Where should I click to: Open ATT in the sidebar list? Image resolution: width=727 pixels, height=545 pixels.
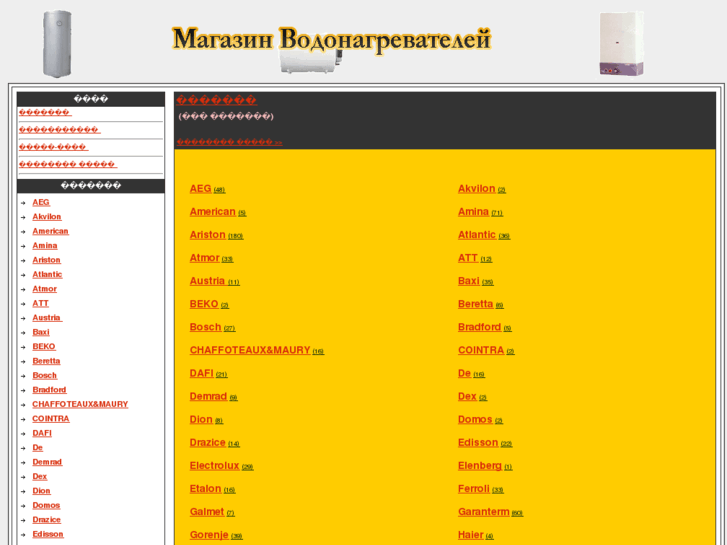pyautogui.click(x=40, y=303)
